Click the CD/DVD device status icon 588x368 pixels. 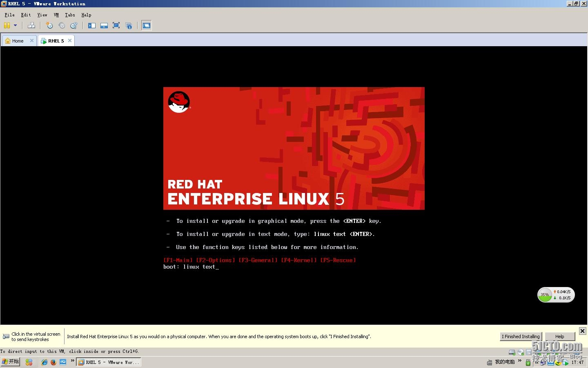(521, 352)
